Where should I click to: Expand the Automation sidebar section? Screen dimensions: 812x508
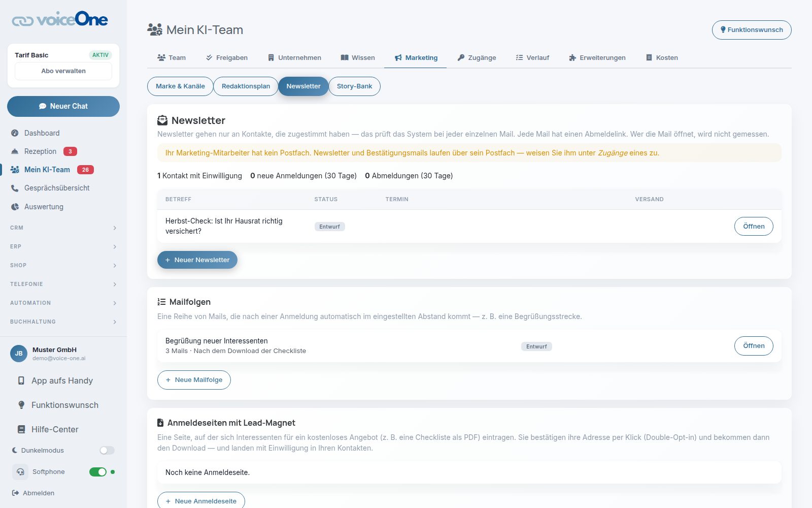click(63, 303)
